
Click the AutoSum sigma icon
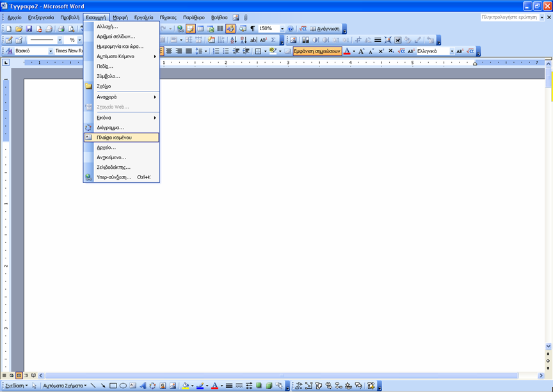[273, 40]
